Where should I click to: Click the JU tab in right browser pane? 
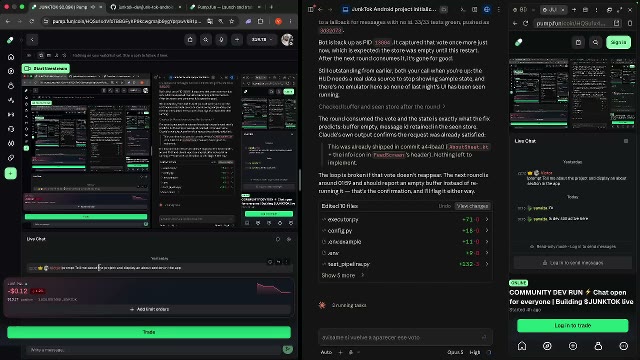pyautogui.click(x=553, y=9)
